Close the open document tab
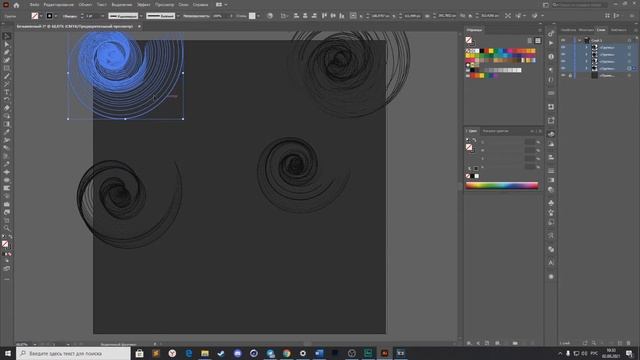This screenshot has width=640, height=360. [139, 27]
